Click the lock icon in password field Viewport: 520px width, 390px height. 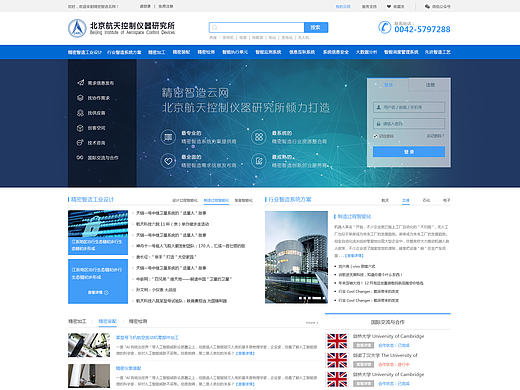pos(379,124)
